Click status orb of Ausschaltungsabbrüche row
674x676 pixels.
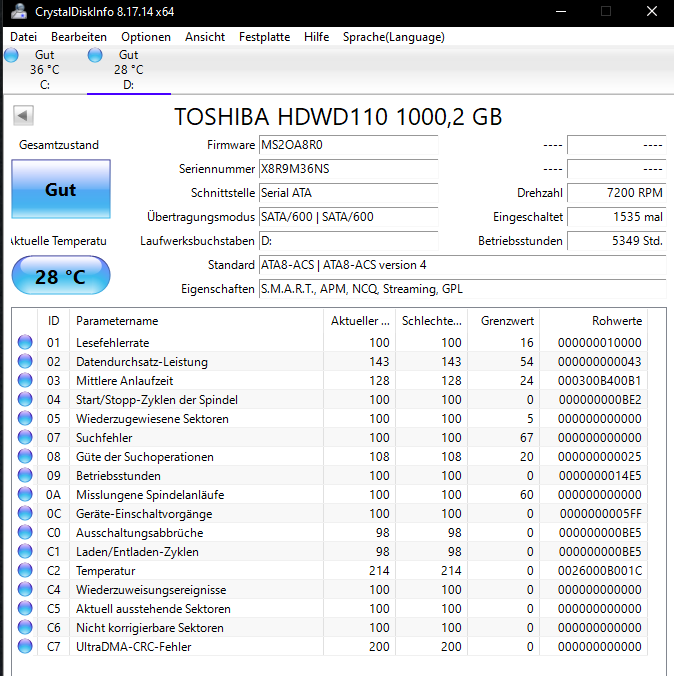click(25, 532)
